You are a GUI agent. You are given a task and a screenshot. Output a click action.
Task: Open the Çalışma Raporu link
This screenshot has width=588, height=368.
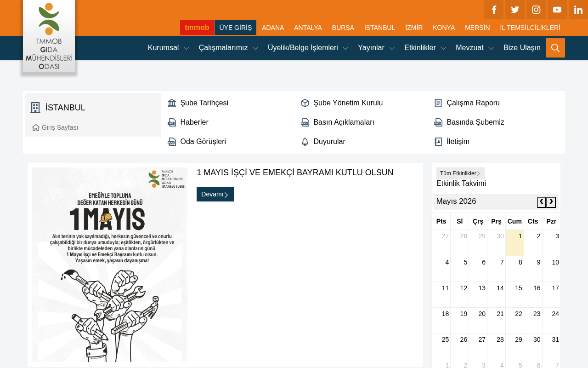point(473,103)
